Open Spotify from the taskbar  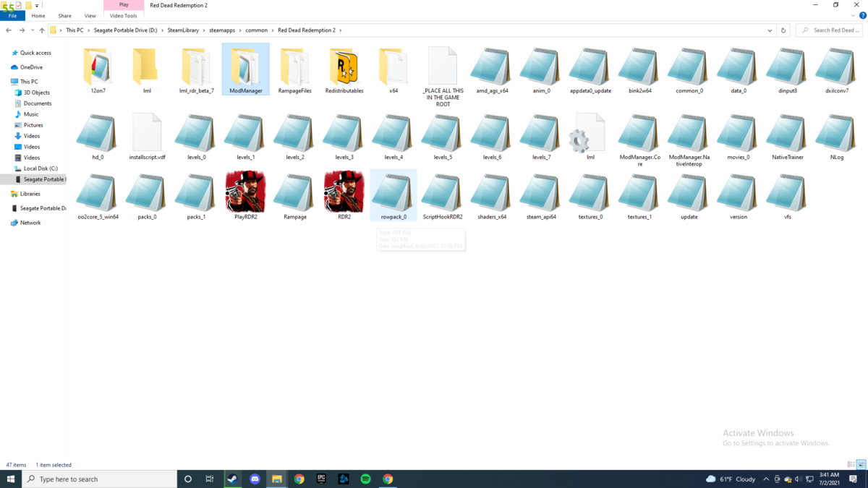(x=366, y=479)
